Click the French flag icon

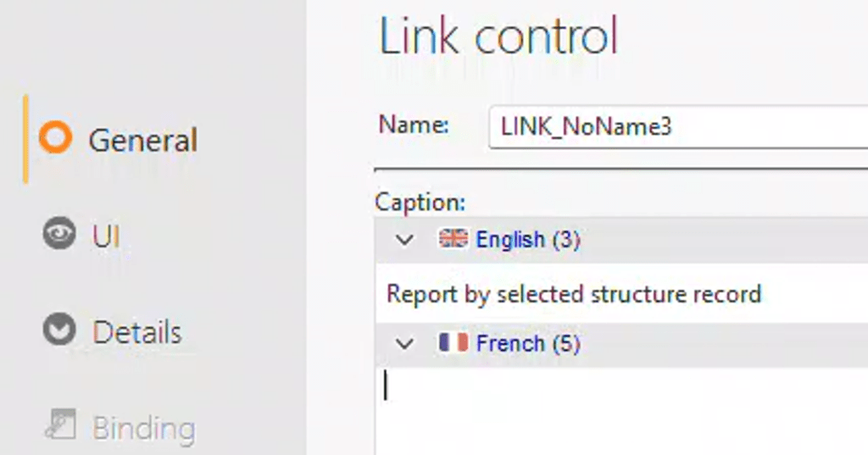(x=453, y=343)
